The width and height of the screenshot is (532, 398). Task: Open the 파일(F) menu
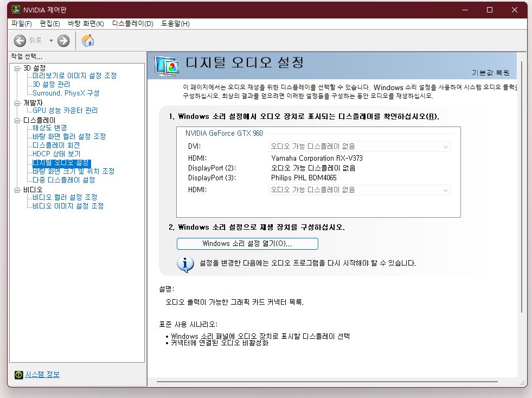21,23
